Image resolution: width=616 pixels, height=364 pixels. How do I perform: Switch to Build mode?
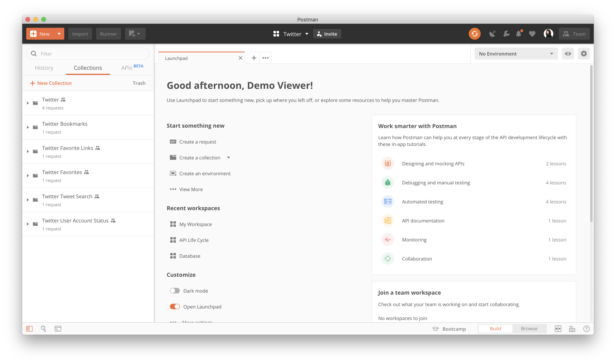(495, 329)
